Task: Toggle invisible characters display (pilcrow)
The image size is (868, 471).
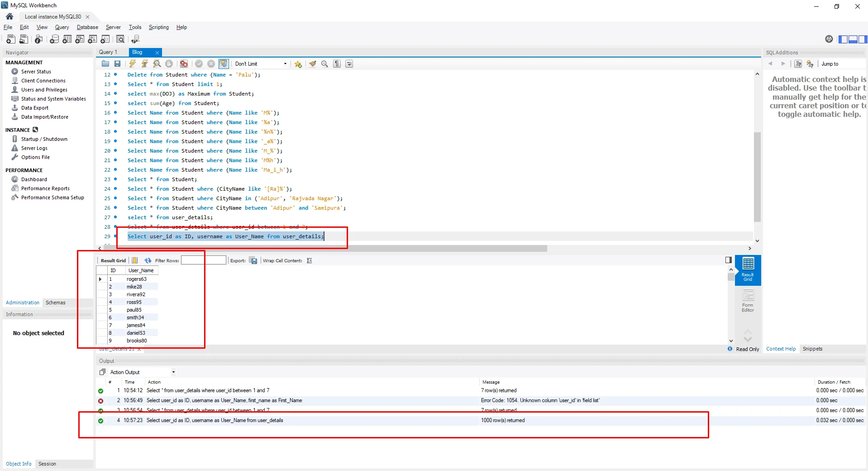Action: 337,64
